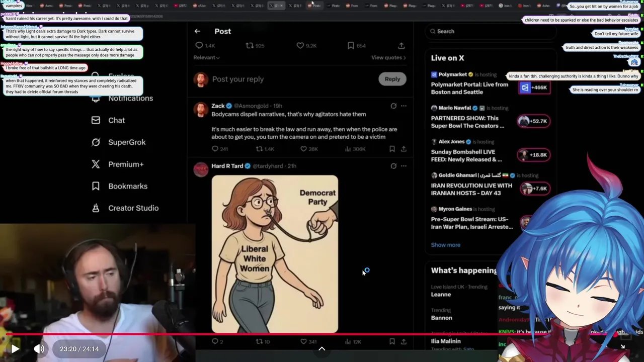Open Polymarket Portal live stream

469,88
